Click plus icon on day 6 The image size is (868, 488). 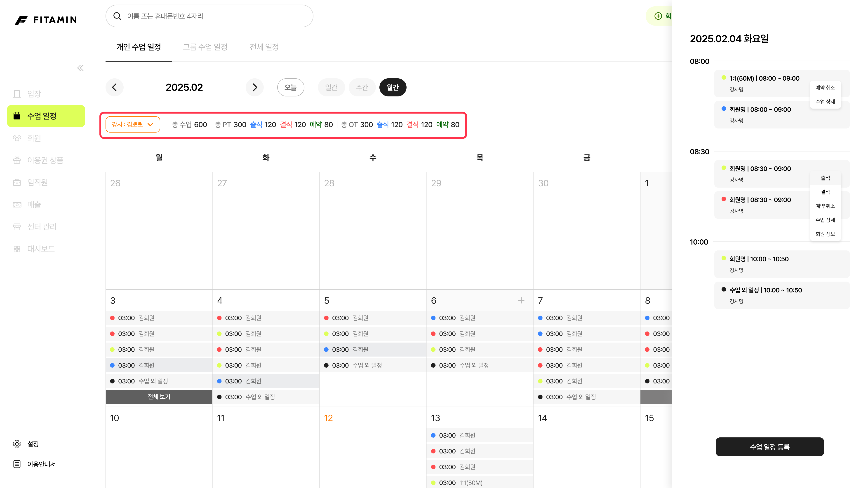coord(521,300)
